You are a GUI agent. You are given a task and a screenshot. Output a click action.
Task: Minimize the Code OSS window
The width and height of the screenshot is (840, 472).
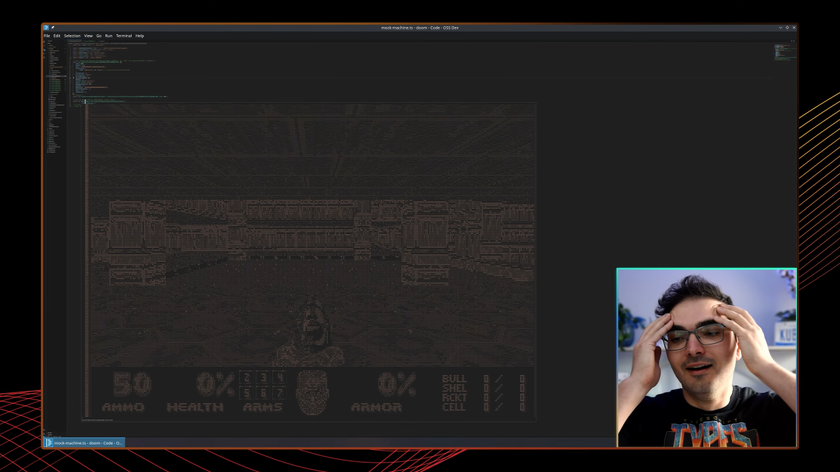click(781, 27)
